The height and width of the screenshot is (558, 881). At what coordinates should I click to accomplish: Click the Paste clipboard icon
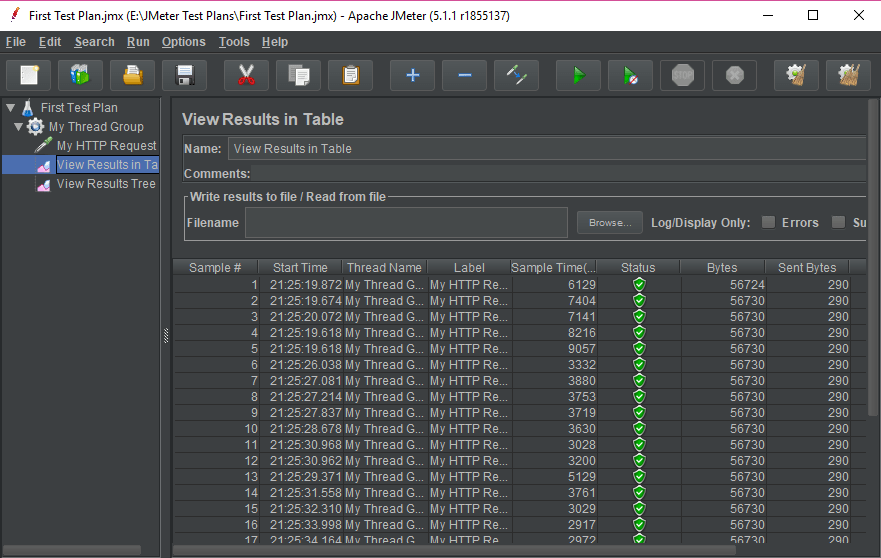(351, 75)
